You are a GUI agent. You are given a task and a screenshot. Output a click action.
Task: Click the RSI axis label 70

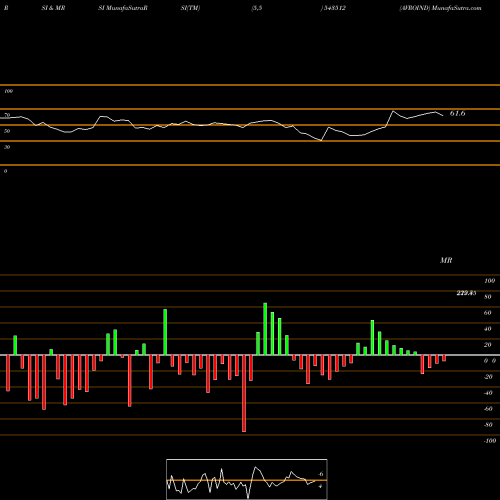[7, 115]
